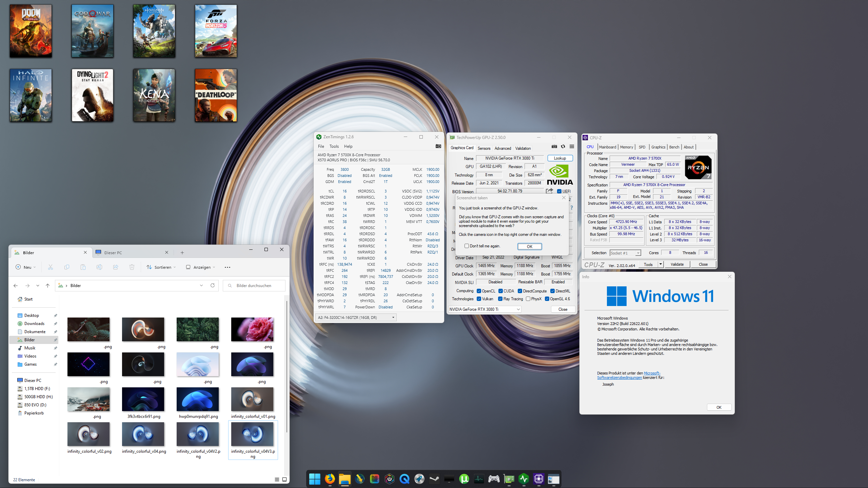Image resolution: width=868 pixels, height=488 pixels.
Task: Open ZenTimings Tools menu
Action: pos(334,146)
